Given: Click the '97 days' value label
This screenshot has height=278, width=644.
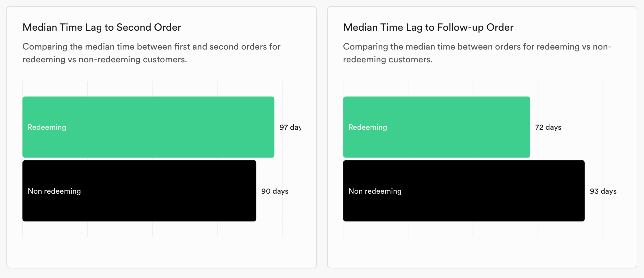Looking at the screenshot, I should point(290,127).
